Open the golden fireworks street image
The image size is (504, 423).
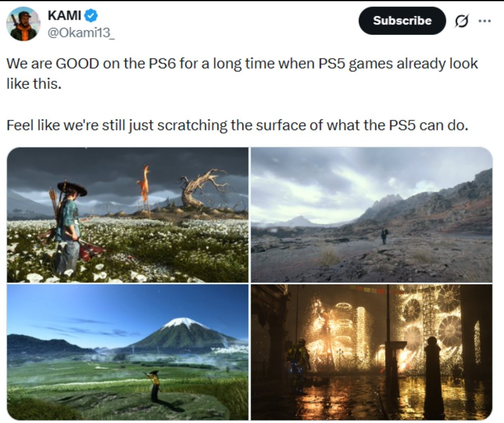coord(372,352)
